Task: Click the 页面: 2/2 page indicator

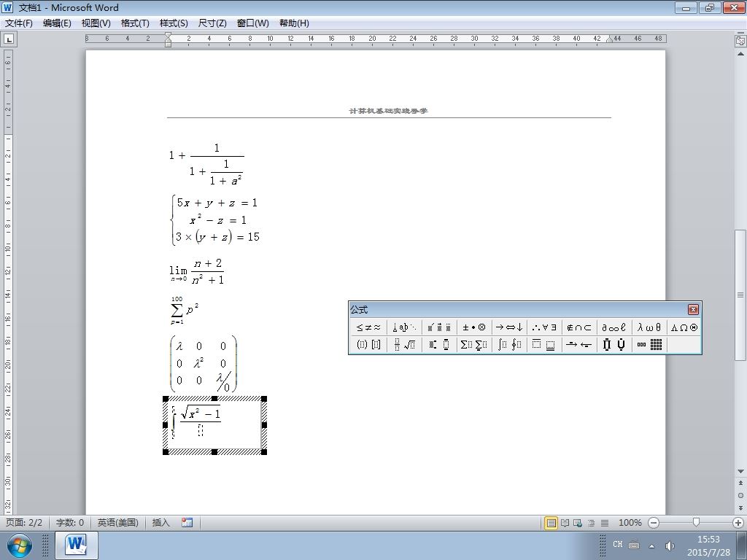Action: coord(24,523)
